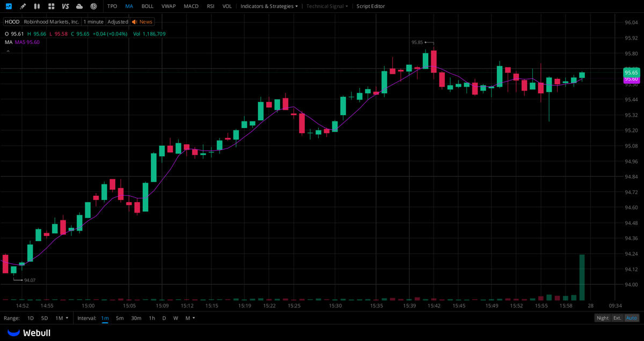Image resolution: width=644 pixels, height=341 pixels.
Task: Select the W weekly interval
Action: 175,318
